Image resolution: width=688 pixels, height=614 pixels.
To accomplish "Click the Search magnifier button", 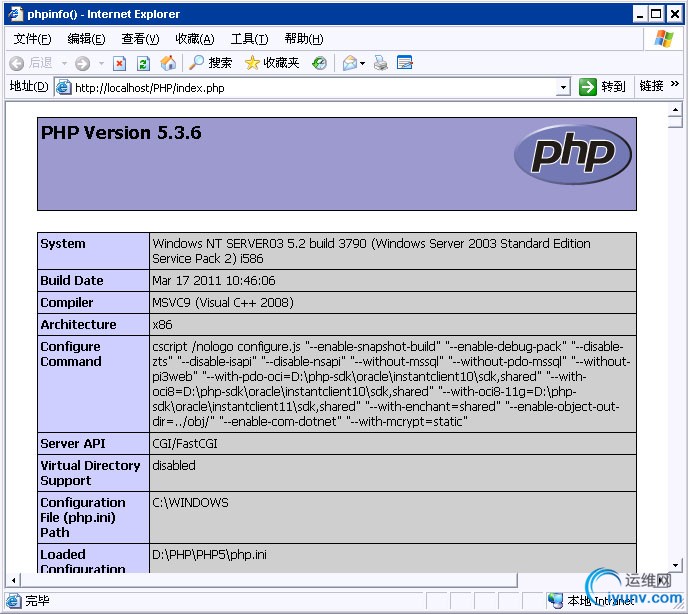I will click(x=210, y=63).
